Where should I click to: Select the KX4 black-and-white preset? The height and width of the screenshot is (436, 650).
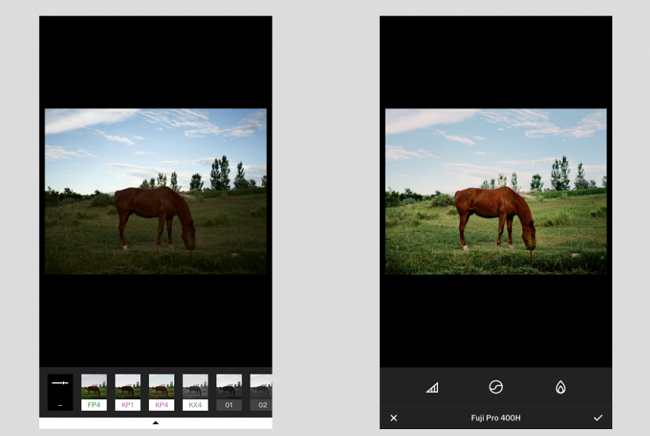195,392
